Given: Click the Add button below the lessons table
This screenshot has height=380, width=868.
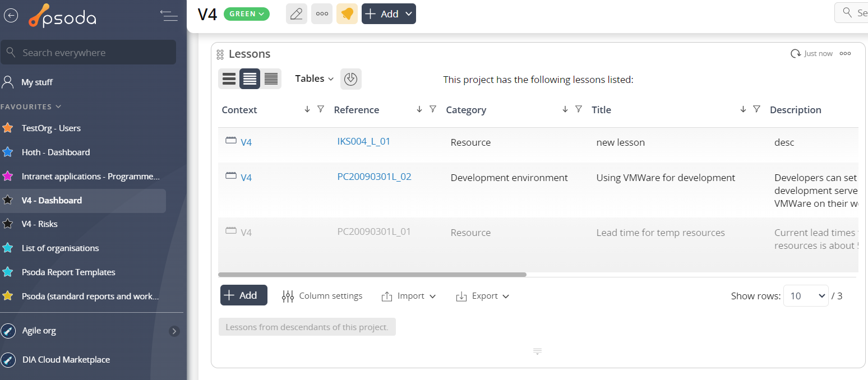Looking at the screenshot, I should point(243,295).
